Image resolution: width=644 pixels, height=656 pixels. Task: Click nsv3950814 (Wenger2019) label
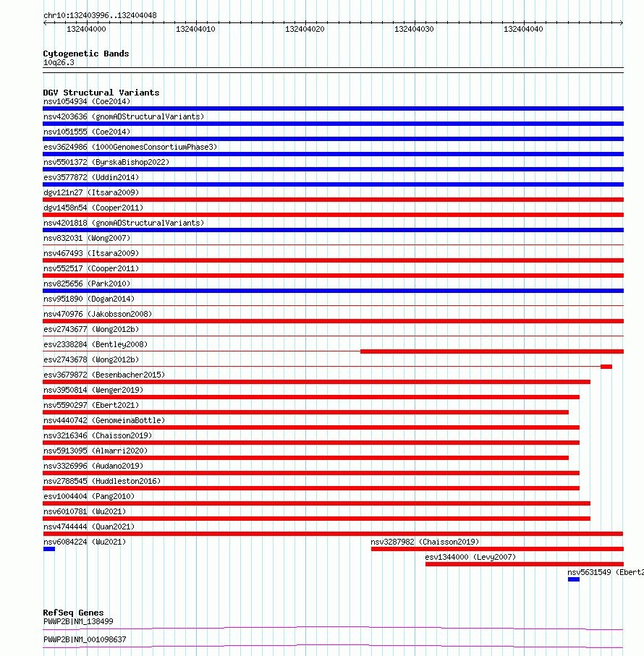click(93, 391)
